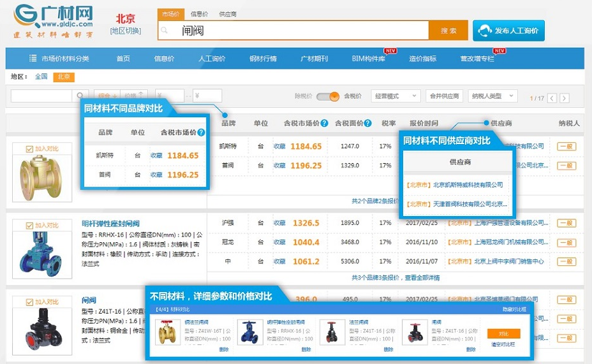Click the orange 对比 button in the compare bar
Image resolution: width=592 pixels, height=364 pixels.
pyautogui.click(x=504, y=334)
